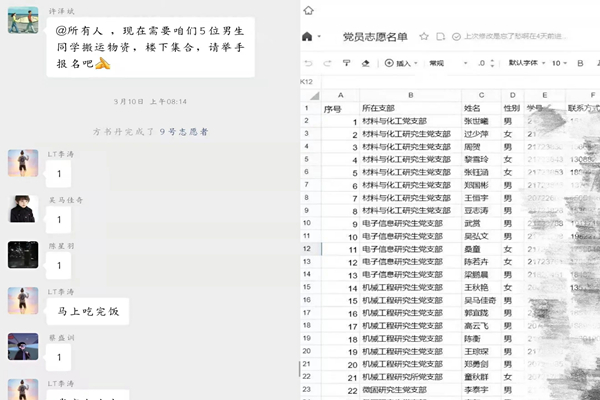Click the redo arrow in toolbar
Image resolution: width=600 pixels, height=400 pixels.
326,62
